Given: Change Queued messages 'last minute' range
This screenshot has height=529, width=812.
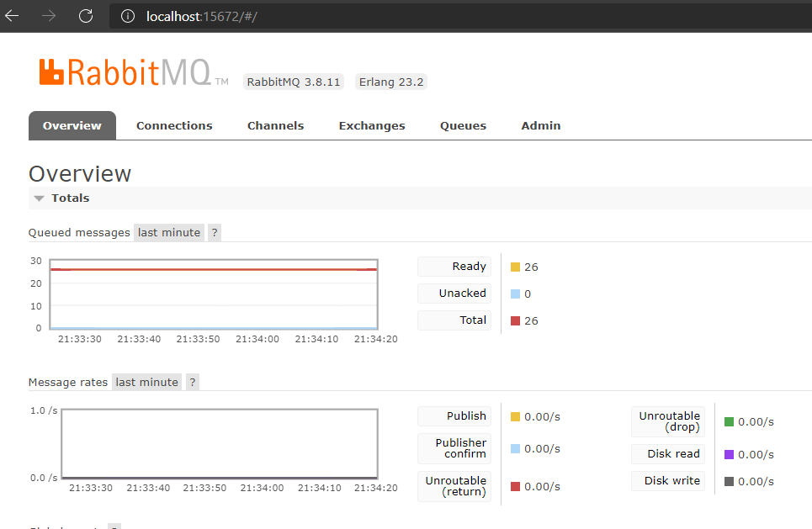Looking at the screenshot, I should click(169, 232).
